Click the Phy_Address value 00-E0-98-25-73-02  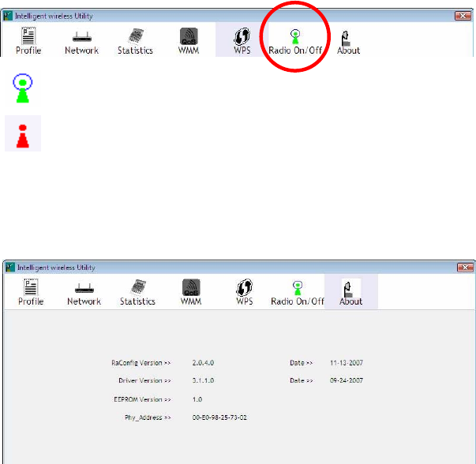219,417
